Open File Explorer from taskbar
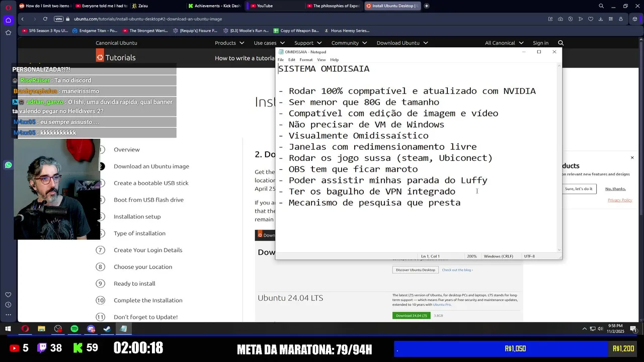This screenshot has width=644, height=362. (41, 329)
